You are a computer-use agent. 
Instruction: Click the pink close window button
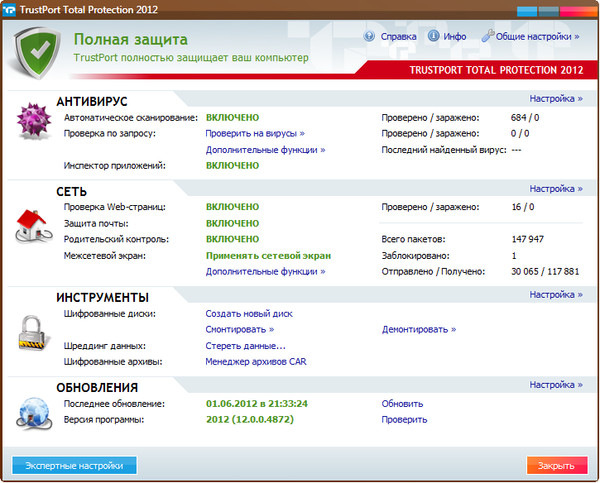(x=578, y=11)
